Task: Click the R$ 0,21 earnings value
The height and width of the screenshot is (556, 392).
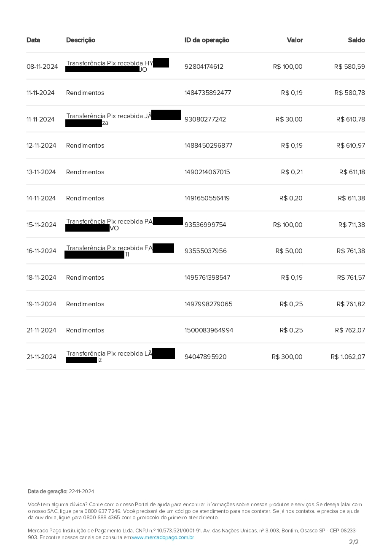Action: 291,172
